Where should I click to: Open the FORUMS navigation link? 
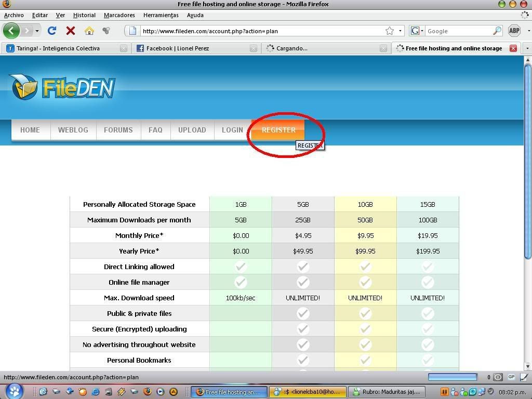coord(118,130)
